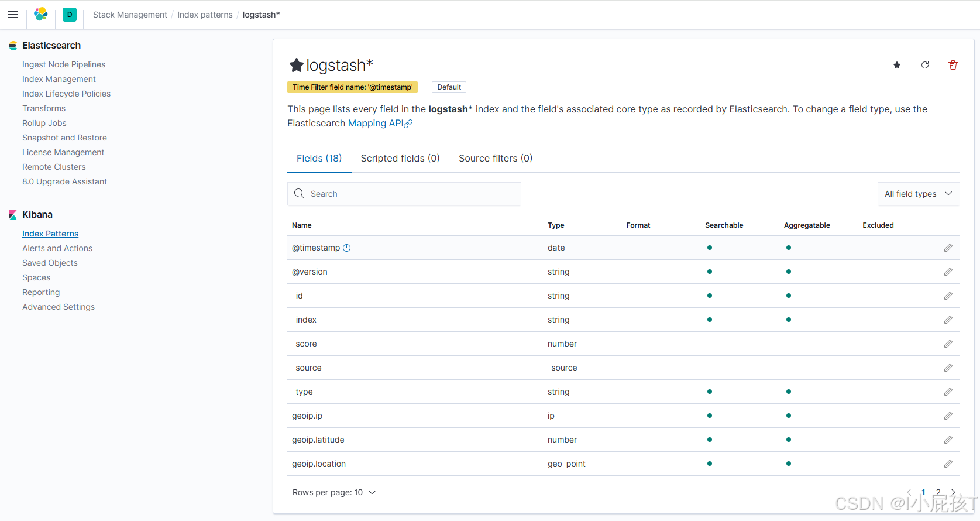
Task: Sort by Type column header
Action: tap(556, 225)
